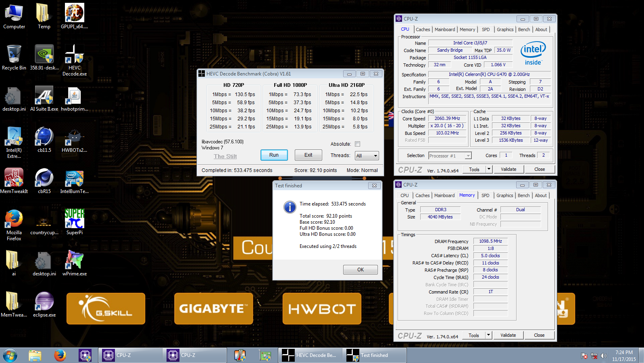Click Firefox icon in the taskbar

click(x=60, y=355)
